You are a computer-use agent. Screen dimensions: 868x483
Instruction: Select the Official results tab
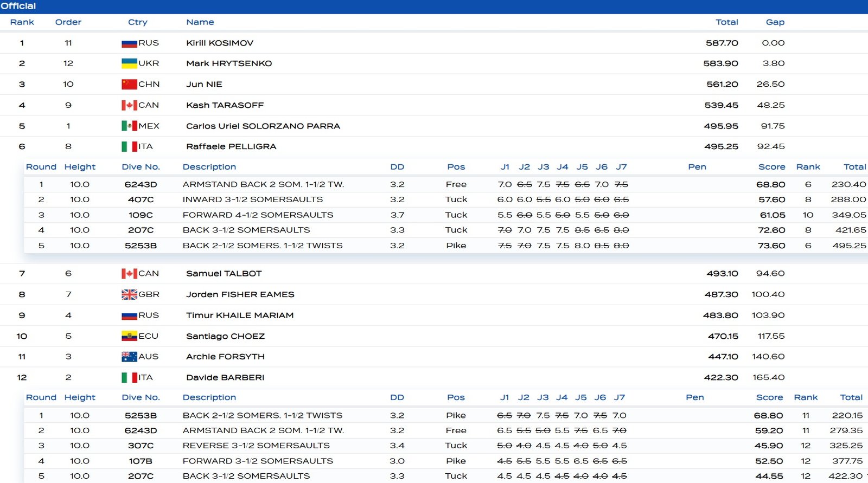(x=18, y=6)
